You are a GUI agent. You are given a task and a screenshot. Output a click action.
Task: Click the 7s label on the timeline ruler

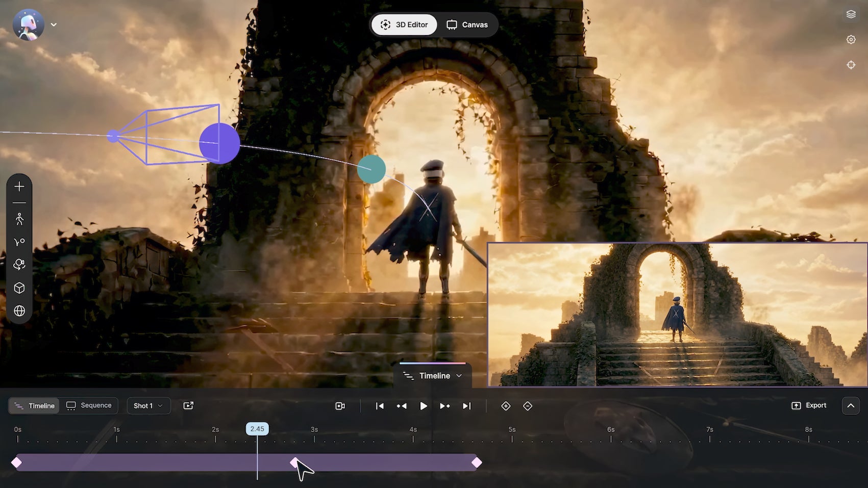click(709, 429)
